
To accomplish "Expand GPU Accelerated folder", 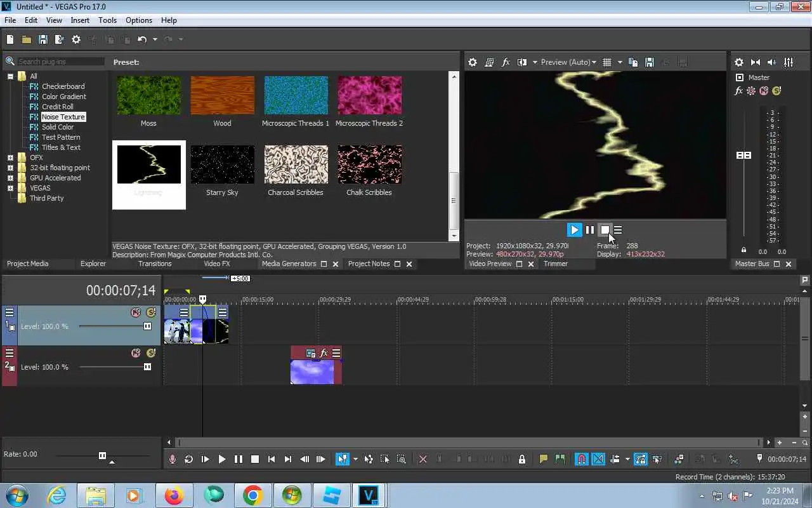I will coord(10,178).
